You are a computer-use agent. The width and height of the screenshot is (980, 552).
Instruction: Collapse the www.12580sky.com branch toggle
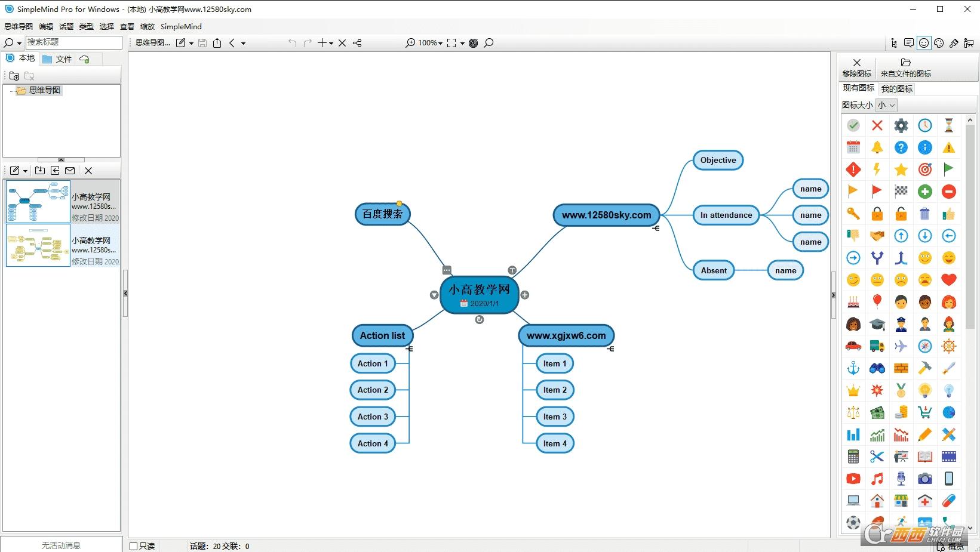(656, 228)
